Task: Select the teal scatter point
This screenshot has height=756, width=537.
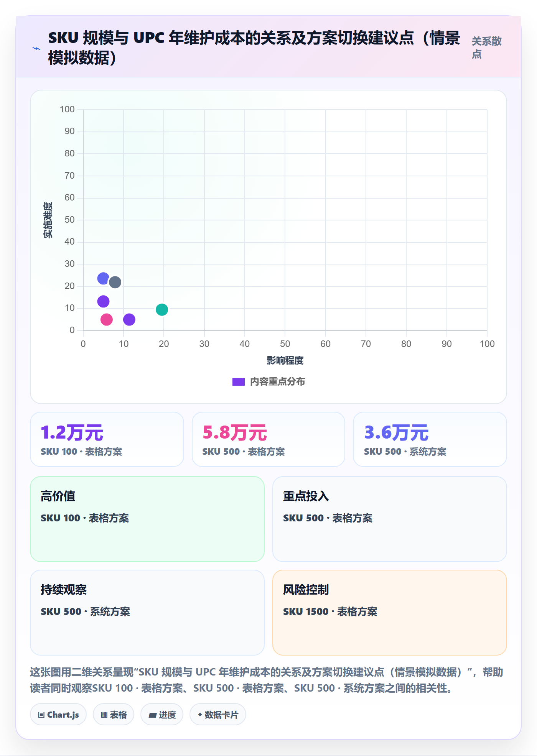Action: click(162, 309)
